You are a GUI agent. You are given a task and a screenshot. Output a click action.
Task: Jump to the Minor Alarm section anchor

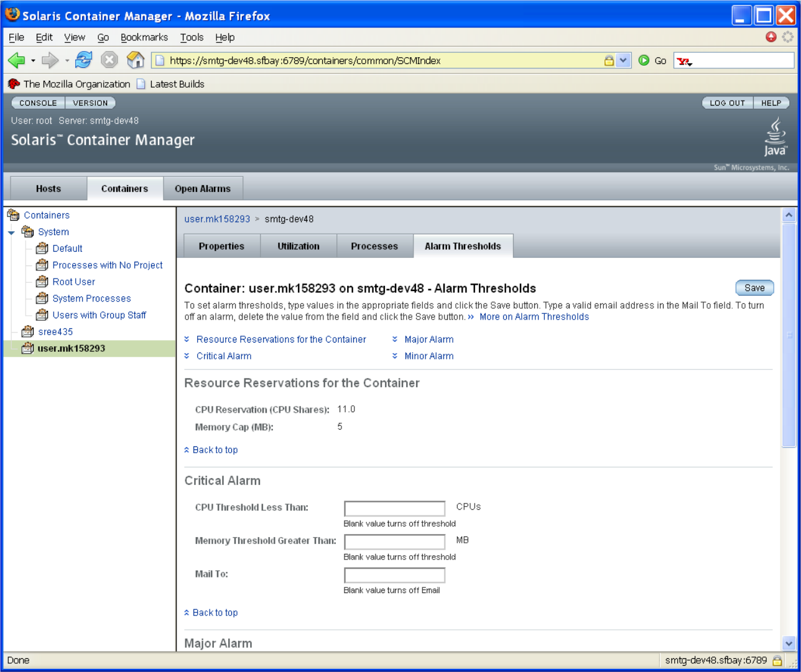point(429,356)
